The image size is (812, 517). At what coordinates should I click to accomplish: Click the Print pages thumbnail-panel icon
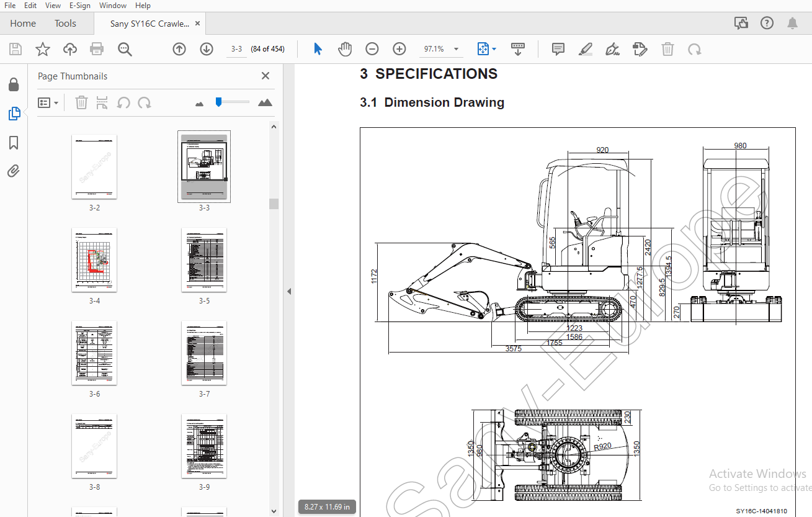point(102,102)
